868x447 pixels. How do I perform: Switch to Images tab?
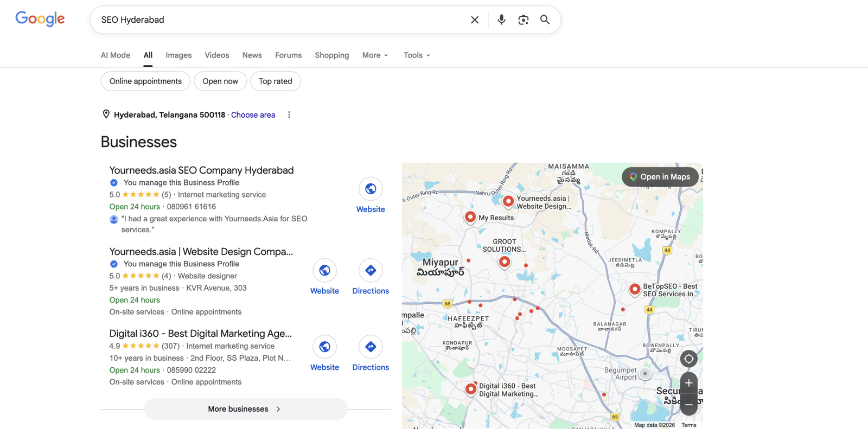tap(178, 55)
